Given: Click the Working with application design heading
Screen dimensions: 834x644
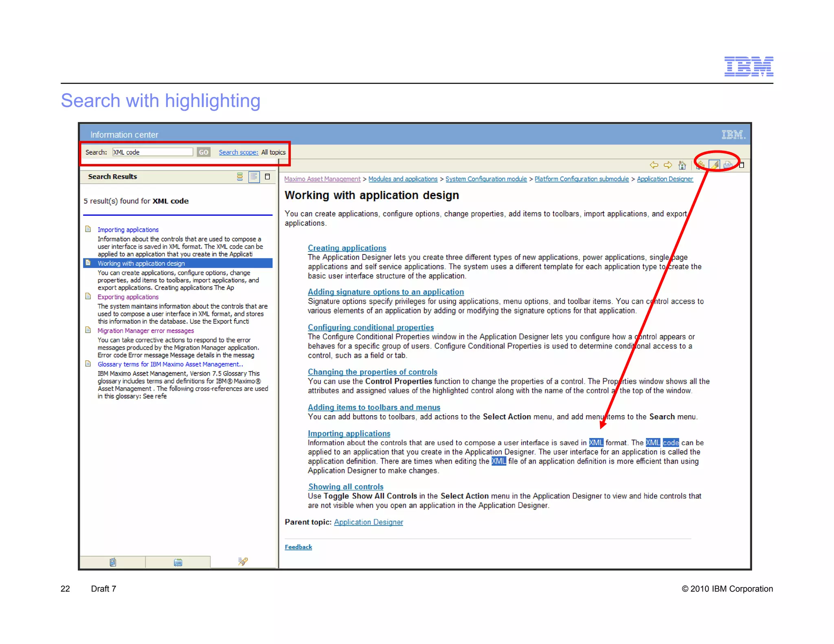Looking at the screenshot, I should tap(372, 195).
